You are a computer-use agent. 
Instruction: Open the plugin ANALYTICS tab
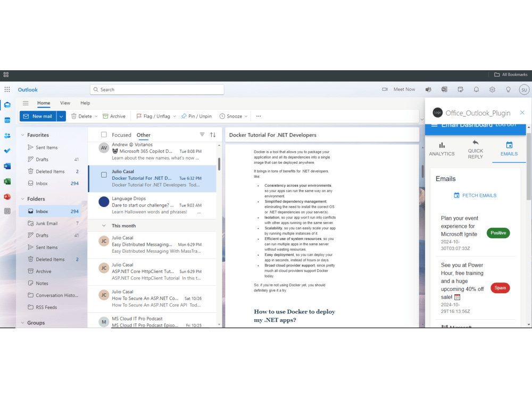tap(442, 149)
